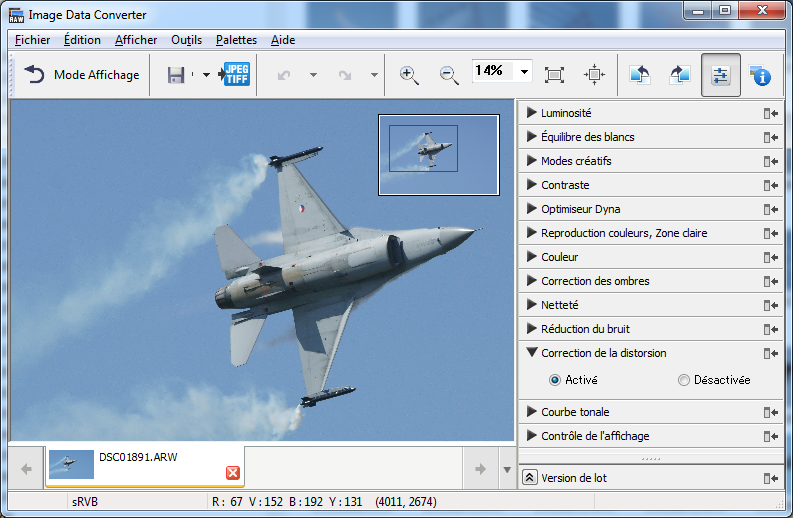Close the DSC01891.ARW thumbnail with red X
This screenshot has width=793, height=518.
pos(233,473)
